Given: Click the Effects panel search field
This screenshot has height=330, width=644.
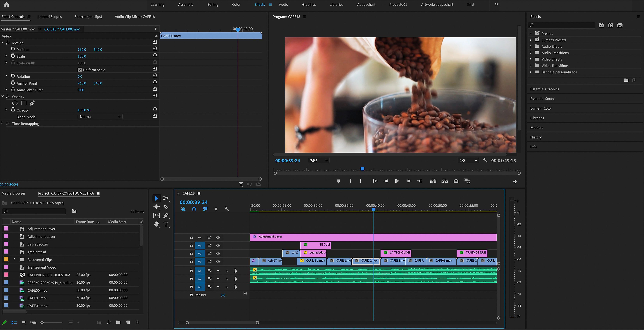Looking at the screenshot, I should pyautogui.click(x=562, y=25).
